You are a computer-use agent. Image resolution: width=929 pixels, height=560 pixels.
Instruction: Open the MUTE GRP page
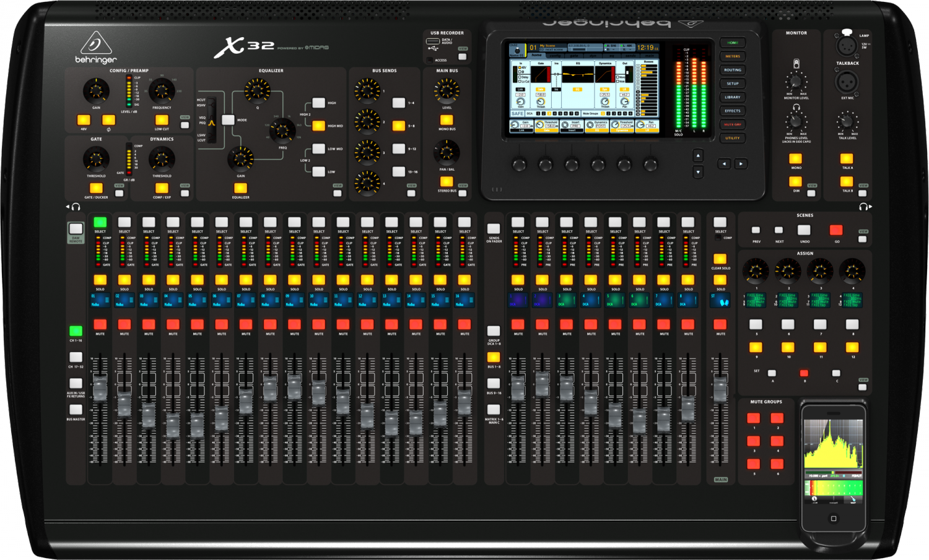pyautogui.click(x=732, y=124)
